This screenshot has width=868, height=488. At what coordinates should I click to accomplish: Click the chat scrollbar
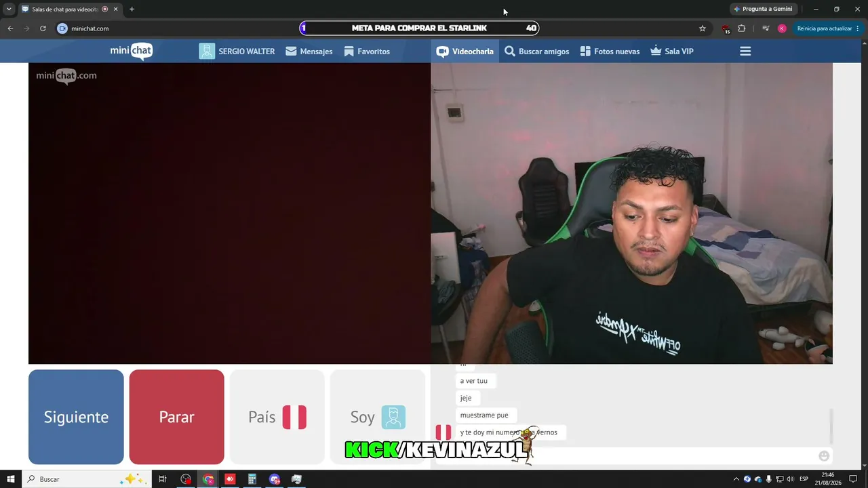point(831,426)
